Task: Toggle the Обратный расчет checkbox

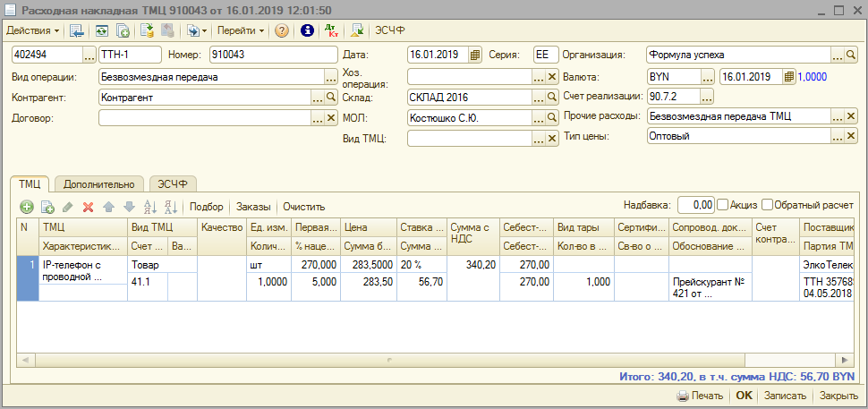Action: click(x=768, y=205)
